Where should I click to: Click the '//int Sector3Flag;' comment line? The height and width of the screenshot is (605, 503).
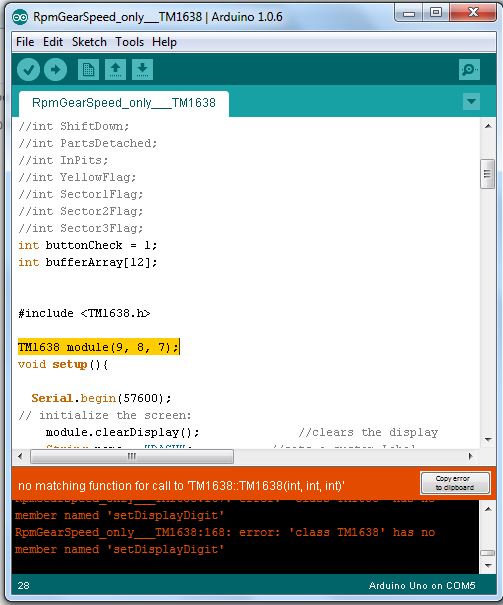pyautogui.click(x=80, y=228)
